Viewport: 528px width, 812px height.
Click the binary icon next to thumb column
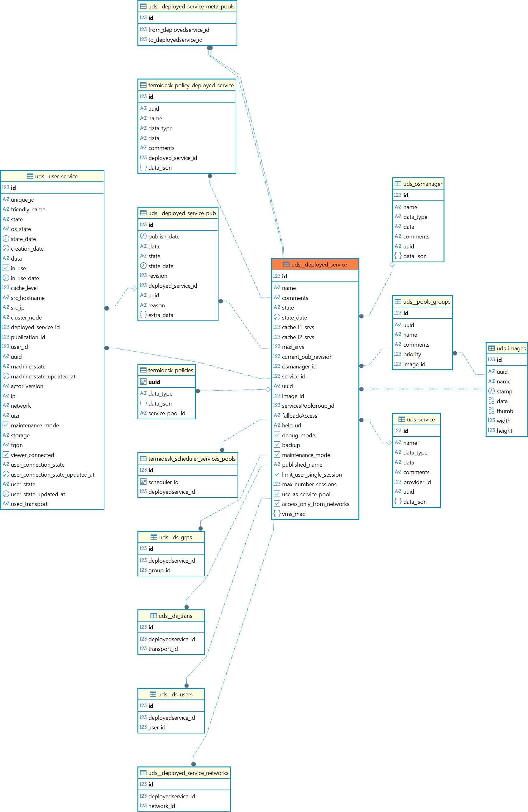pyautogui.click(x=491, y=411)
